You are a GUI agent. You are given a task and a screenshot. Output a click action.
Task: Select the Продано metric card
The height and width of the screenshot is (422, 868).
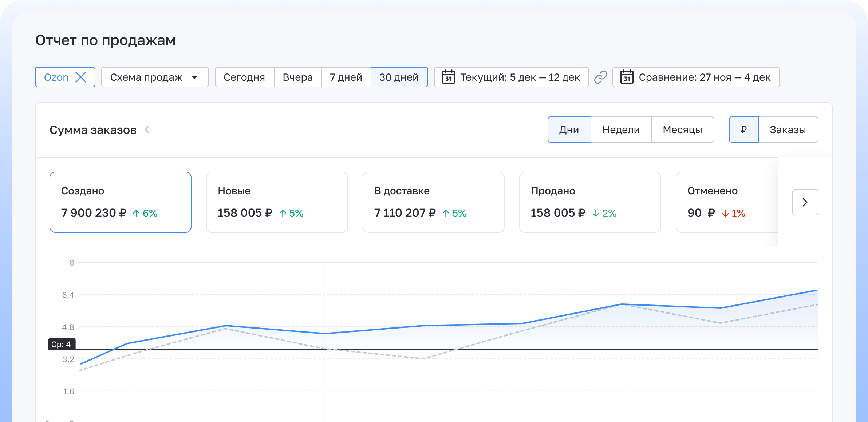click(590, 202)
